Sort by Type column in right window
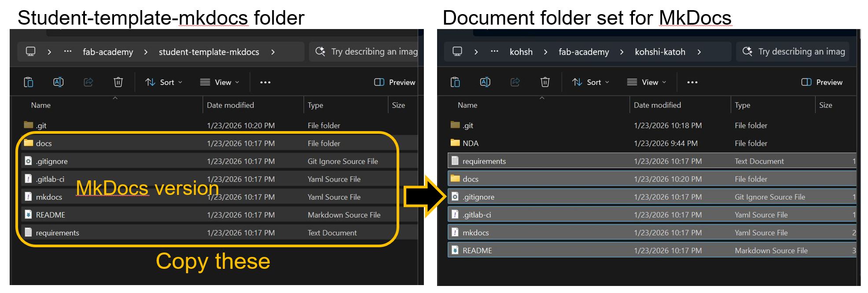The width and height of the screenshot is (868, 293). tap(742, 105)
